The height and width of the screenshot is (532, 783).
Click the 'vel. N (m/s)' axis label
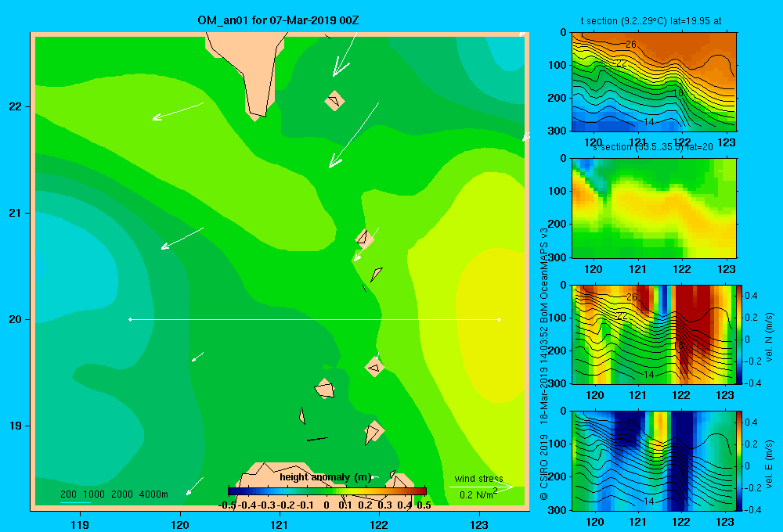769,337
